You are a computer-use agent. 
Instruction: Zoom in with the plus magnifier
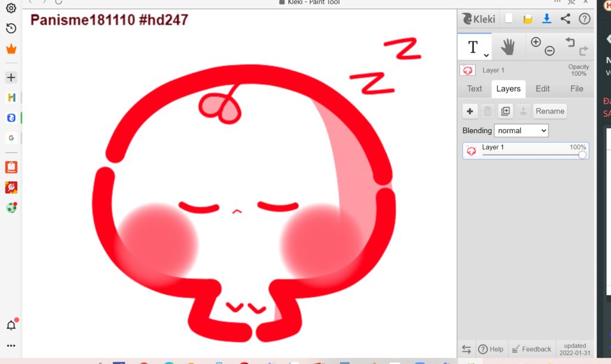point(536,42)
